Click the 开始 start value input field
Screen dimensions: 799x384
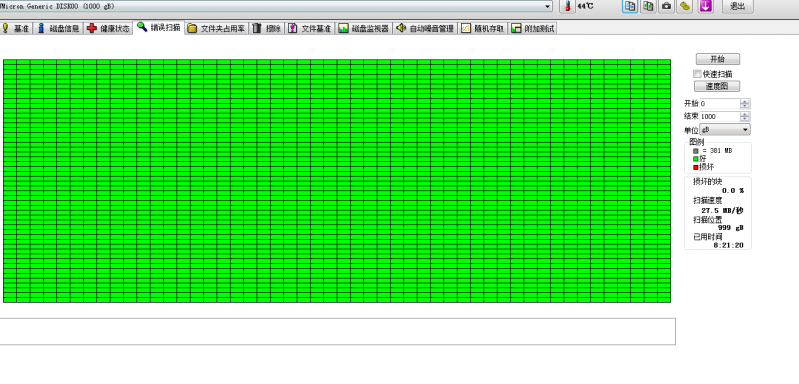point(720,104)
